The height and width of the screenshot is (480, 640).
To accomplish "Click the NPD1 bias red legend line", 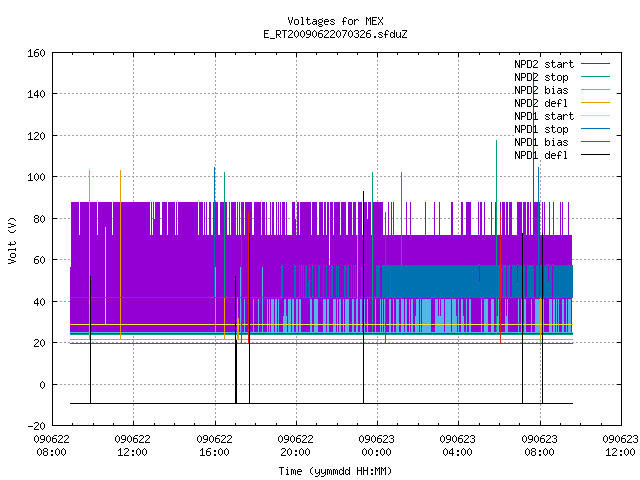I will (x=595, y=142).
